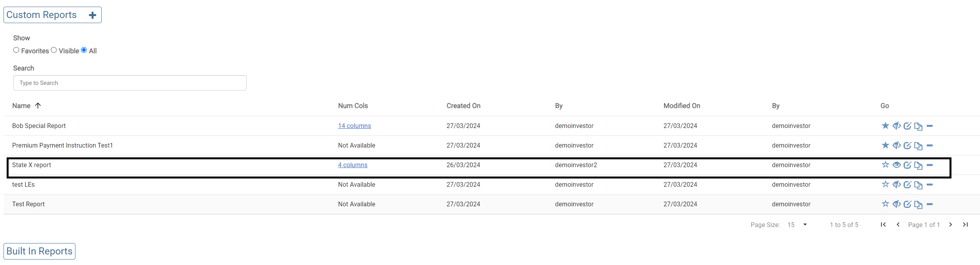Screen dimensions: 980x265
Task: Go to next page using right chevron
Action: click(950, 225)
